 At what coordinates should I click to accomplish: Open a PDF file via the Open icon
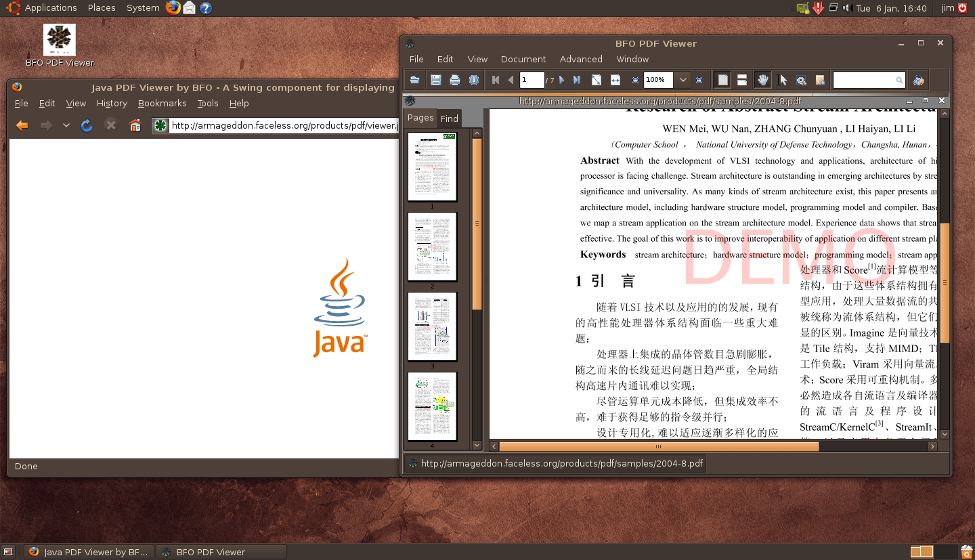tap(416, 80)
